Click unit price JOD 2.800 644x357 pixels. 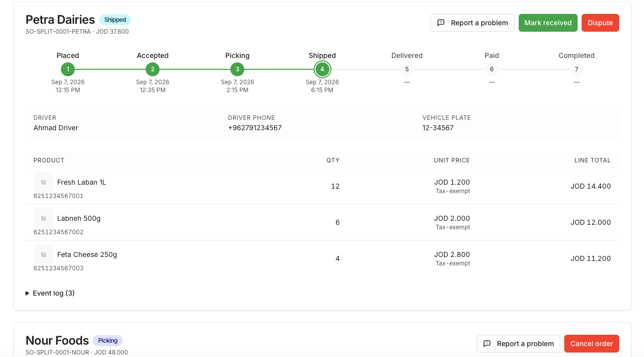point(452,255)
